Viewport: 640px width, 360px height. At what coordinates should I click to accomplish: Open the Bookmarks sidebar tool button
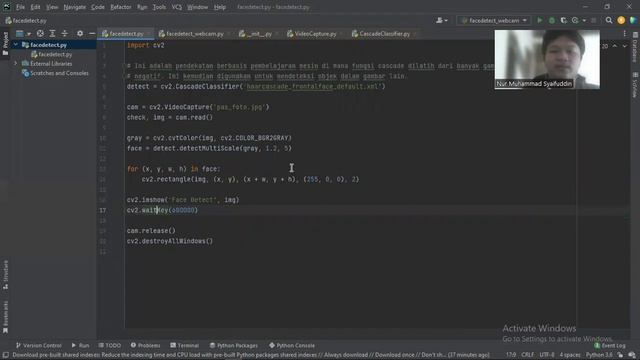pos(5,317)
